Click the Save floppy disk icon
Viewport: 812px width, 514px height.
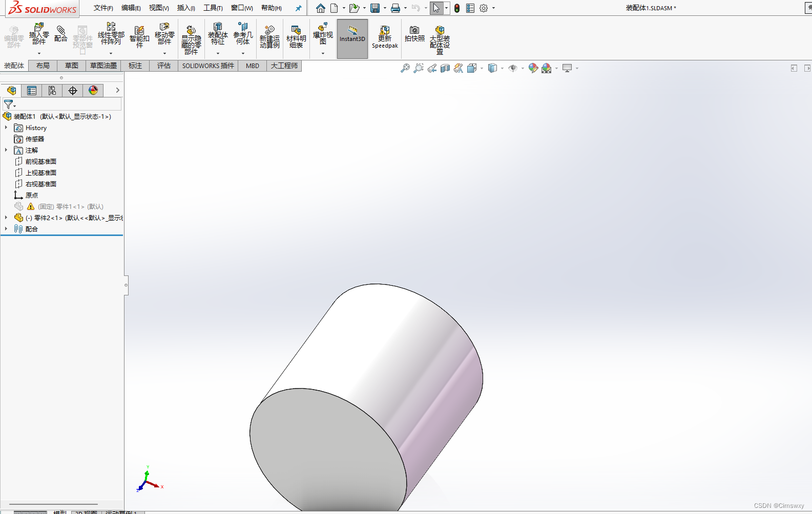(375, 8)
